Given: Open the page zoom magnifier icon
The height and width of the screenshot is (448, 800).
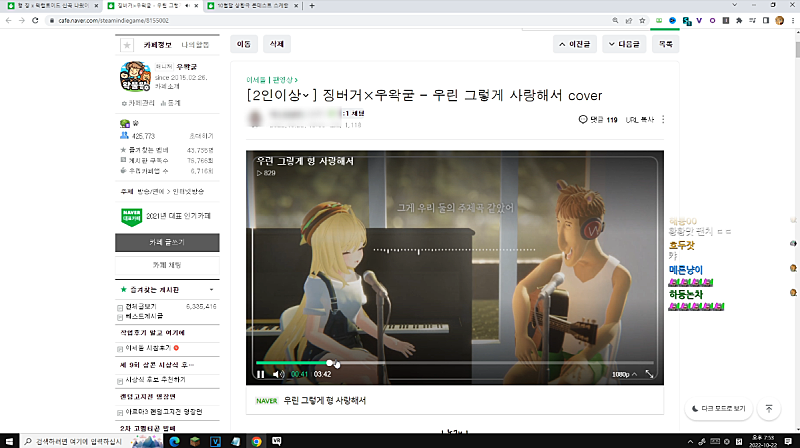Looking at the screenshot, I should pos(615,20).
